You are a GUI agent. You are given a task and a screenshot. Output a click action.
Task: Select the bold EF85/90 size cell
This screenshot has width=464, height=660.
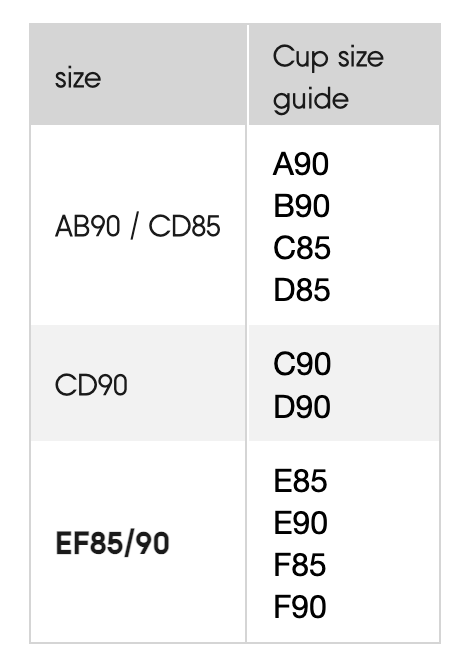coord(138,542)
